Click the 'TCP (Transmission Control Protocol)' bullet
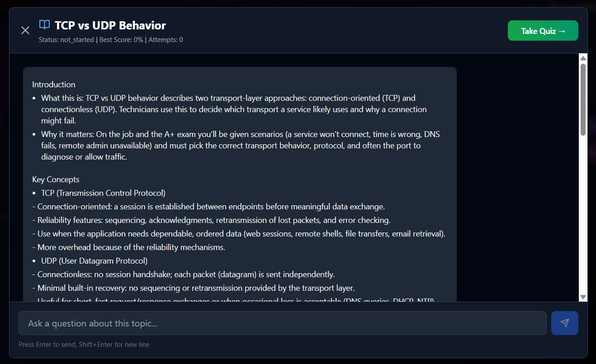Viewport: 596px width, 364px height. [103, 193]
